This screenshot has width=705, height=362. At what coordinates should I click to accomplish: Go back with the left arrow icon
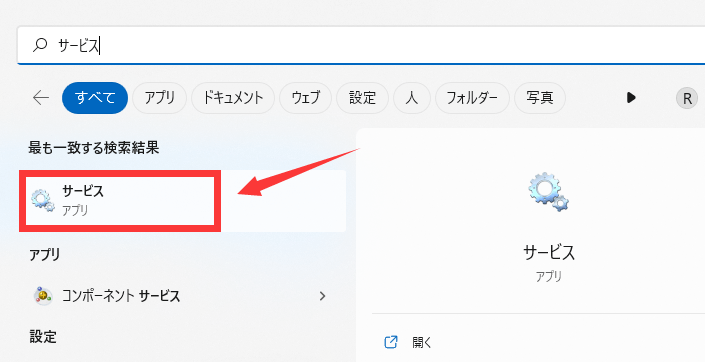tap(41, 98)
